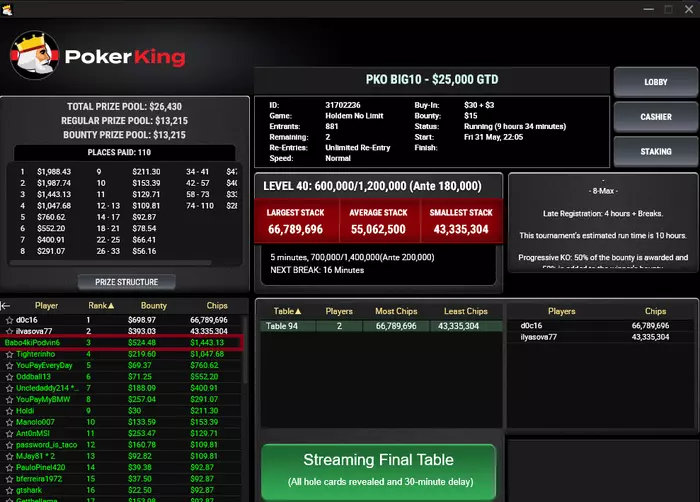Click the Places Paid: 110 header
This screenshot has height=502, width=700.
tap(119, 152)
